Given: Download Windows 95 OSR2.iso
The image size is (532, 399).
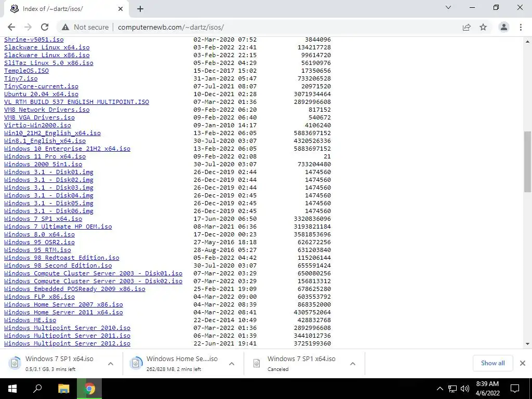Looking at the screenshot, I should tap(39, 242).
